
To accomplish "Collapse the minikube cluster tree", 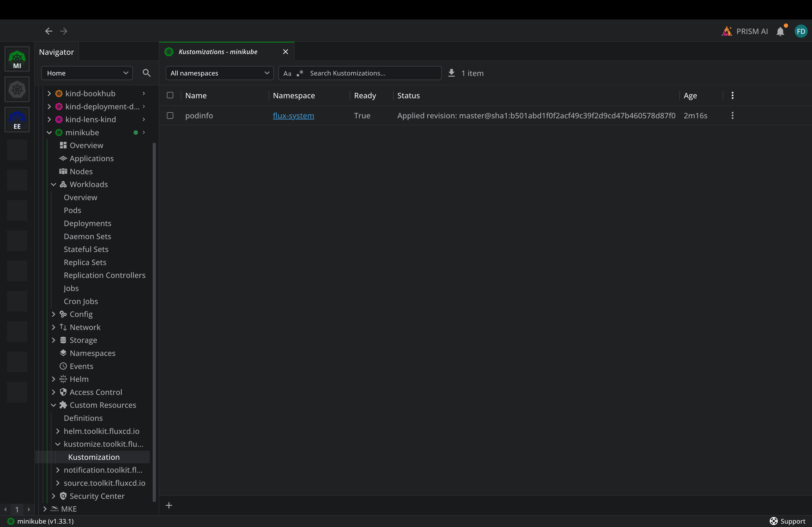I will pos(49,133).
